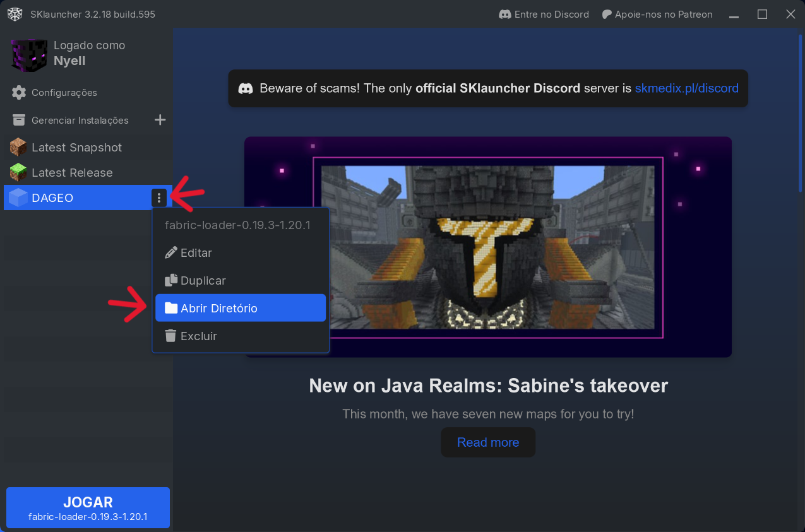
Task: Close the SKlauncher window
Action: click(x=790, y=14)
